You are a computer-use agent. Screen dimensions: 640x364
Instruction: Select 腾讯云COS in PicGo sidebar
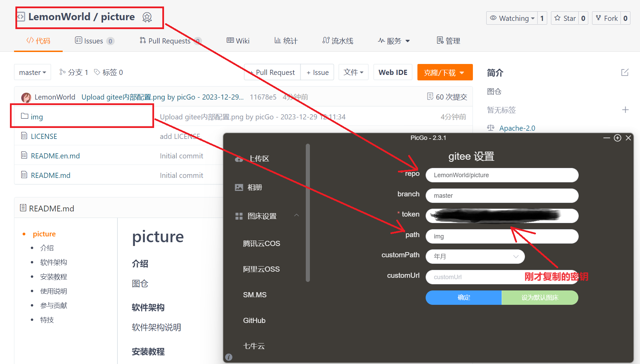(262, 244)
